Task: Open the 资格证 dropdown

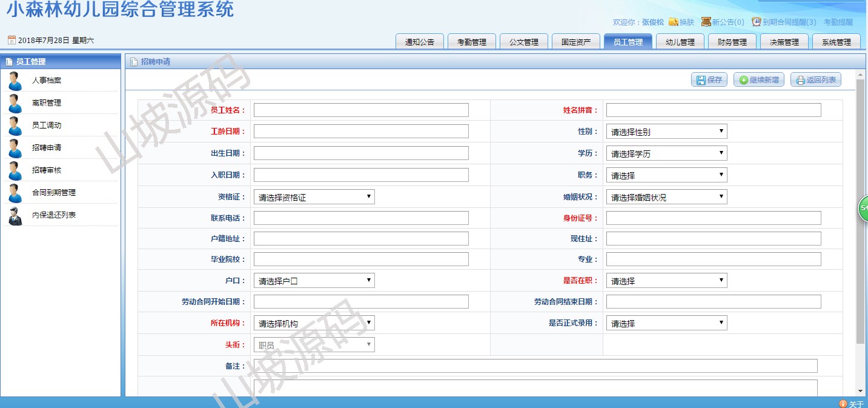Action: (314, 197)
